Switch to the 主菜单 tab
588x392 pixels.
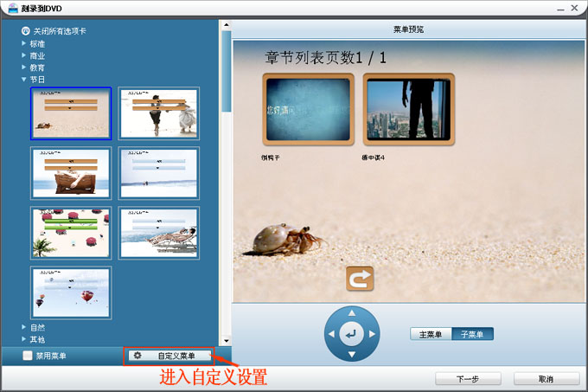click(431, 334)
